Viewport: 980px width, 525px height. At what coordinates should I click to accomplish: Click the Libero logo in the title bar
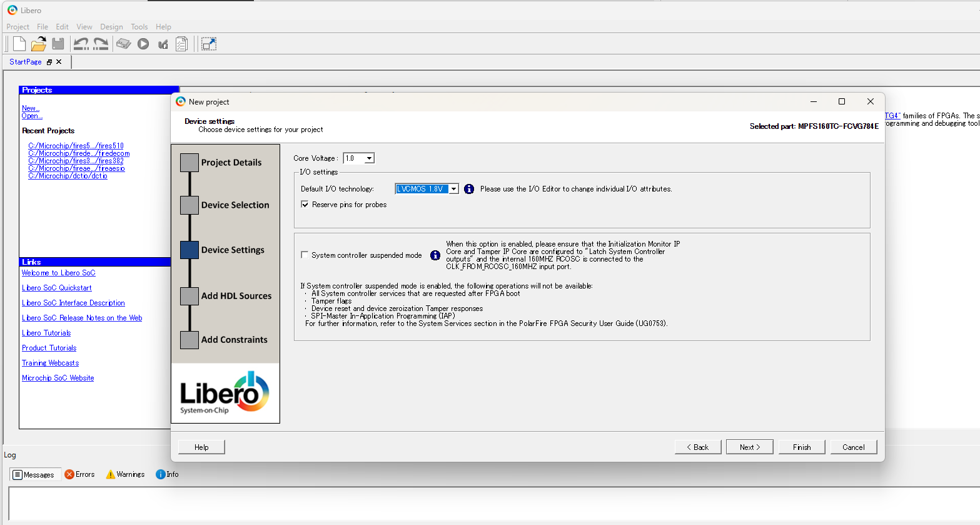(13, 10)
